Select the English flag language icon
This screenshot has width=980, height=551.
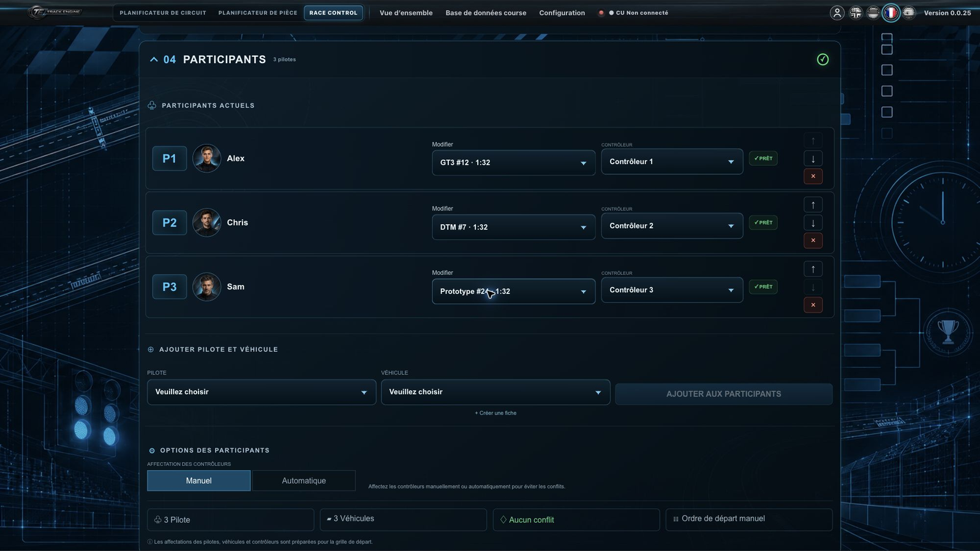855,13
